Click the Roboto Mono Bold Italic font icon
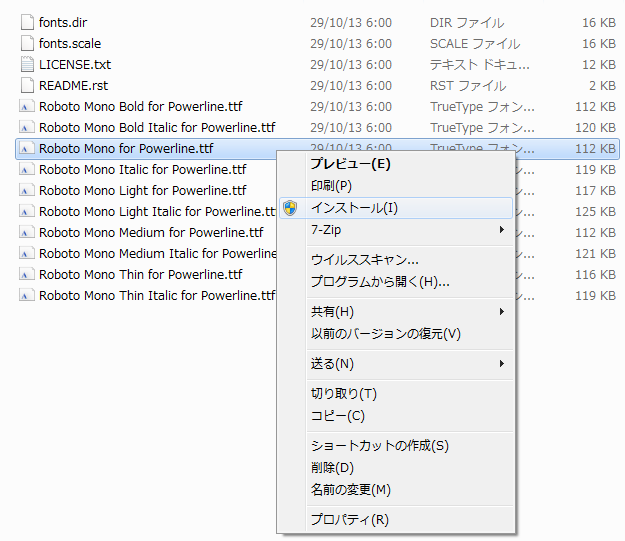The width and height of the screenshot is (625, 541). tap(27, 128)
